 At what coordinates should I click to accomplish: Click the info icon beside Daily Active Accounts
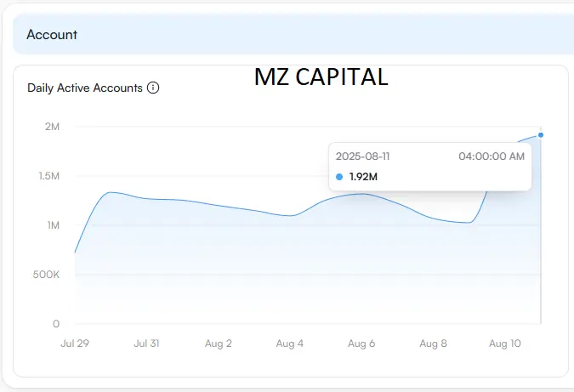point(153,88)
